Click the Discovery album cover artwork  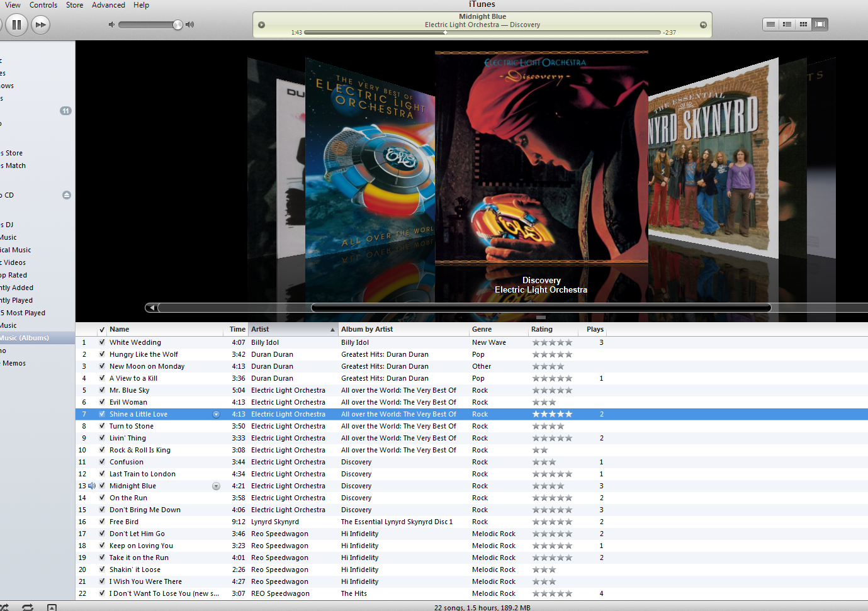click(x=541, y=157)
